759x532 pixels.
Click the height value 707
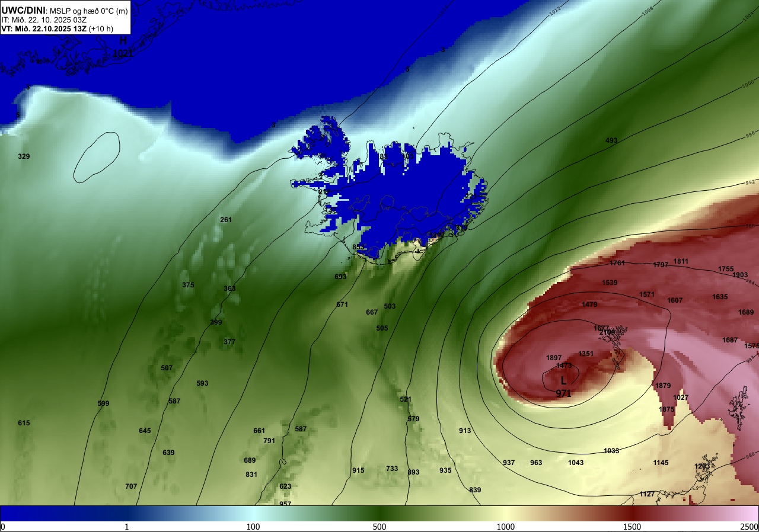pos(131,486)
